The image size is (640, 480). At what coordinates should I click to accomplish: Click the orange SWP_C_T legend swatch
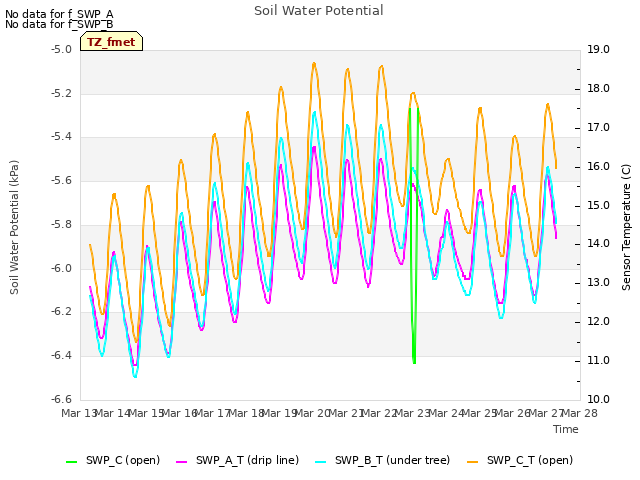click(472, 461)
